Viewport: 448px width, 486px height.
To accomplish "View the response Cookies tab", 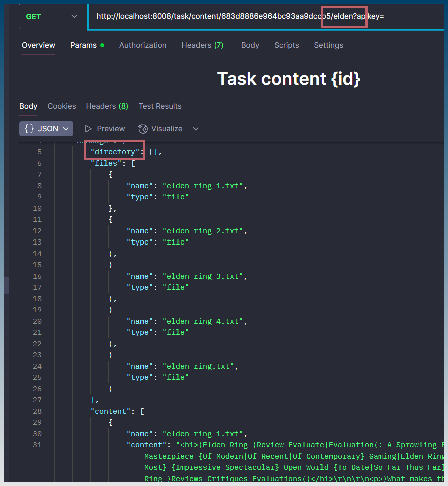I will click(x=62, y=106).
